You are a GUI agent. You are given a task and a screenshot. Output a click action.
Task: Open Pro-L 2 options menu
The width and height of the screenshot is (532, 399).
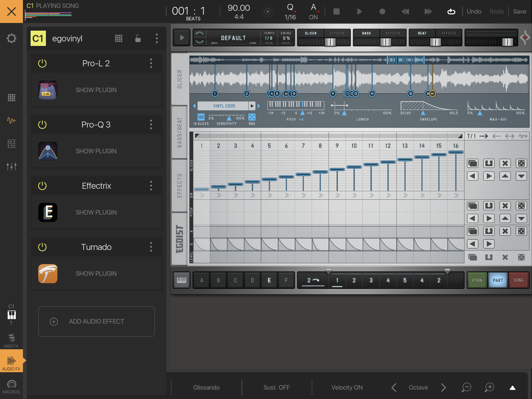pos(151,63)
